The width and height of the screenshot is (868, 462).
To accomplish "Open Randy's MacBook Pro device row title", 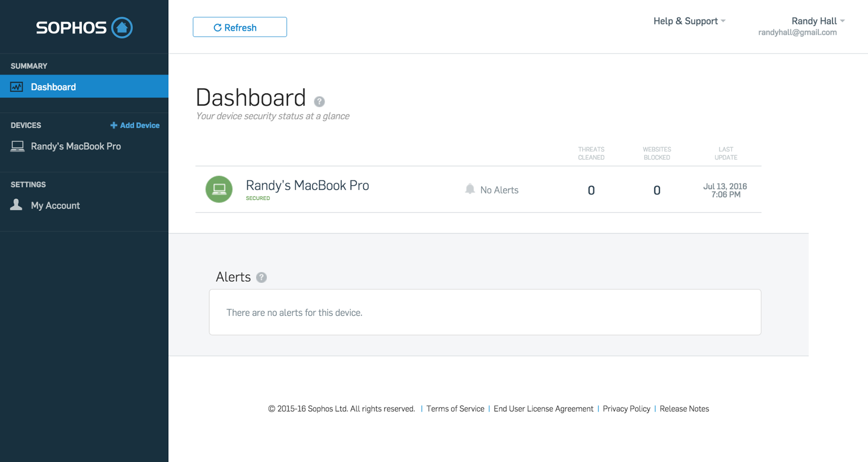I will [x=307, y=185].
